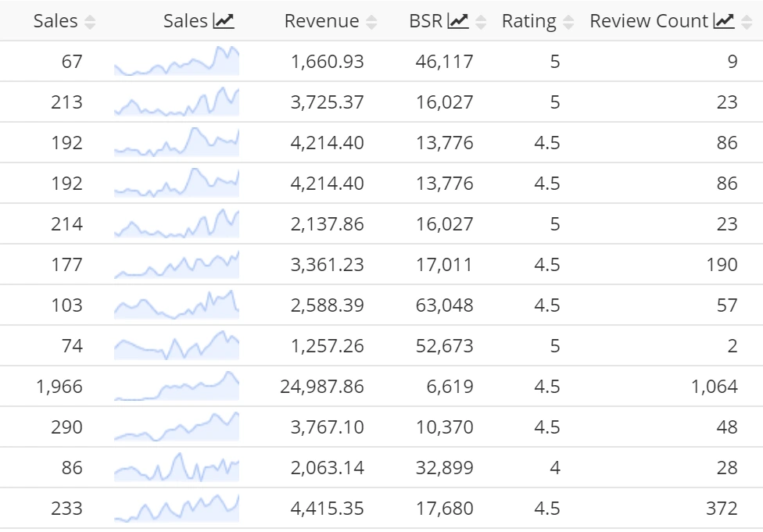Click the Review Count trend chart icon

click(x=723, y=21)
